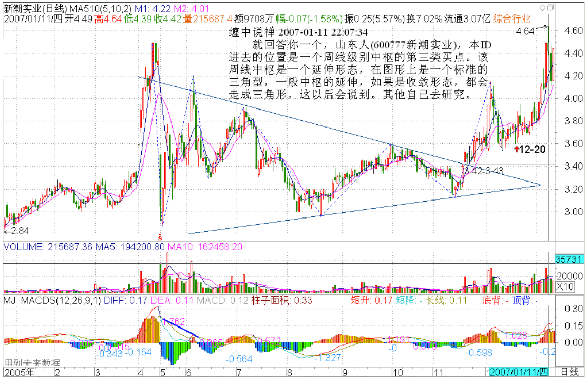588x381 pixels.
Task: Click the red up-arrow beside 12-20
Action: [x=517, y=150]
